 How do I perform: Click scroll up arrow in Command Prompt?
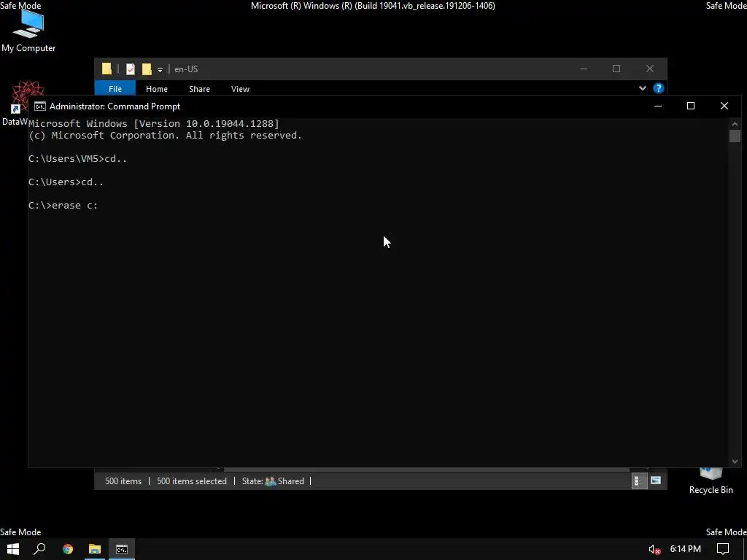(735, 124)
